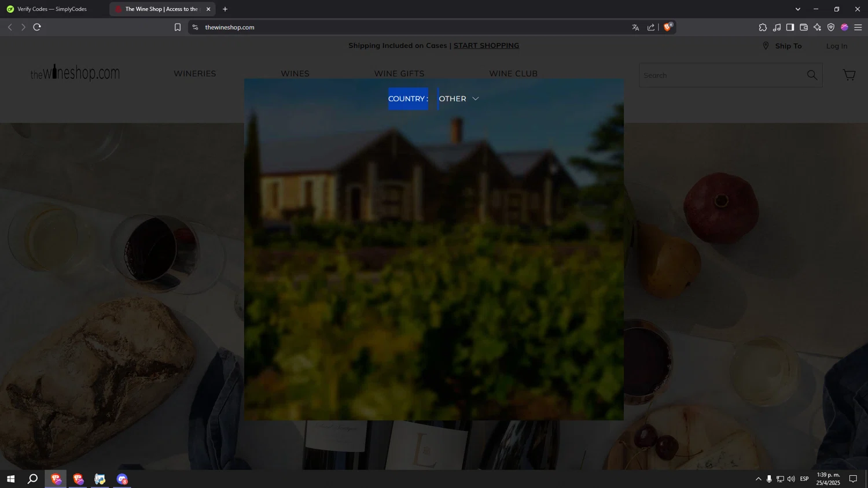
Task: Click the network tray icon
Action: tap(780, 479)
